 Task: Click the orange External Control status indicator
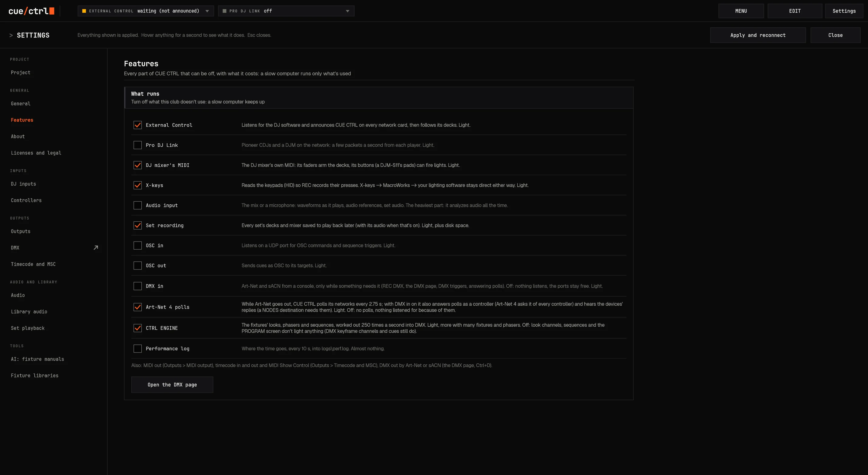point(84,11)
